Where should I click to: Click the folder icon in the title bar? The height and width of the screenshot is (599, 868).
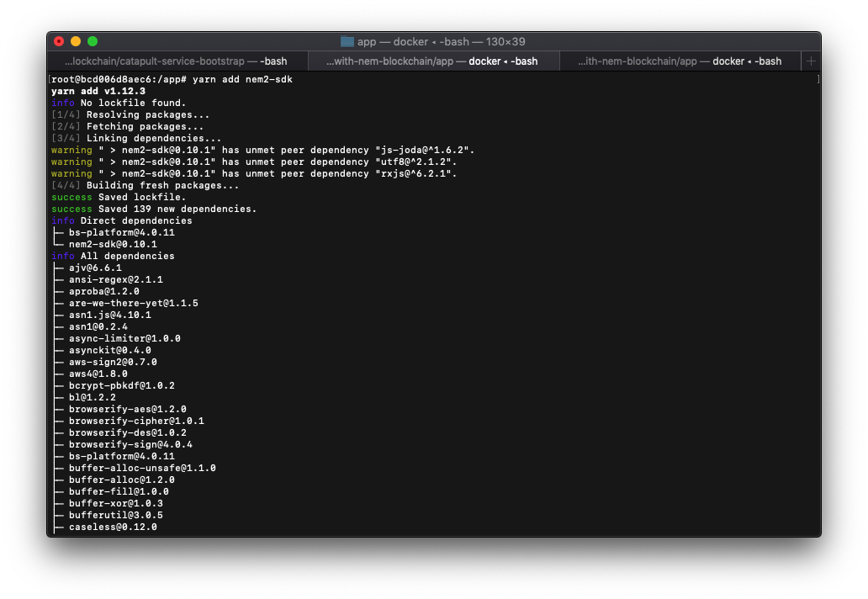[347, 41]
